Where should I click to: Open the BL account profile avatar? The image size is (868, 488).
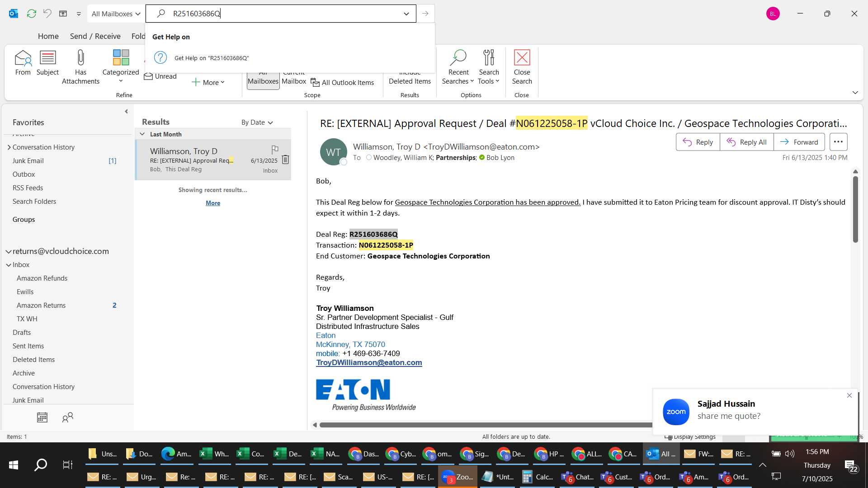773,14
